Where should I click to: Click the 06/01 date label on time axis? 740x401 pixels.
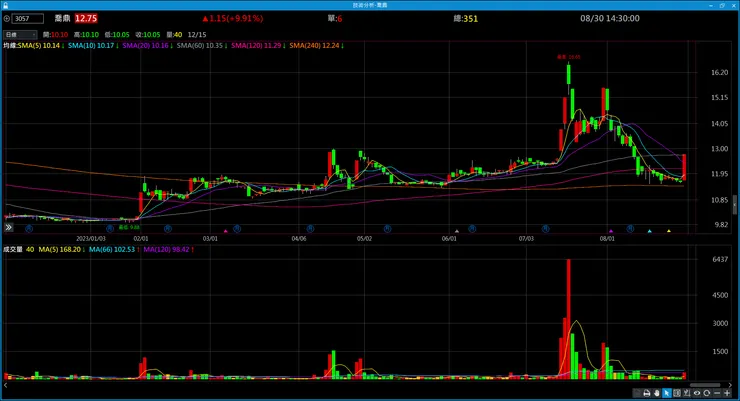click(449, 239)
